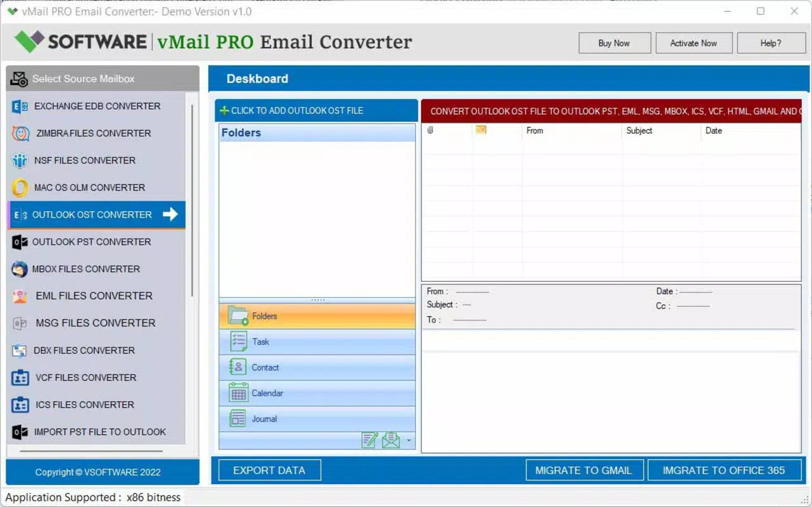Click the Calendar grid icon

[x=238, y=393]
